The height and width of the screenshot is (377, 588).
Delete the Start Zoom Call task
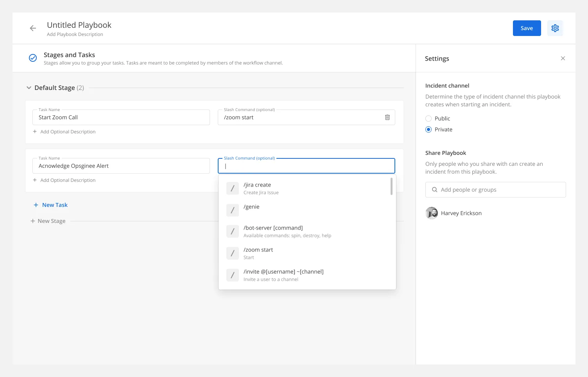387,117
